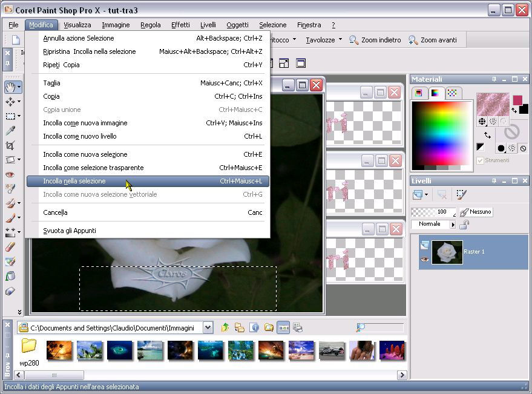Image resolution: width=532 pixels, height=394 pixels.
Task: Click the Nessuno layer link button
Action: 476,212
